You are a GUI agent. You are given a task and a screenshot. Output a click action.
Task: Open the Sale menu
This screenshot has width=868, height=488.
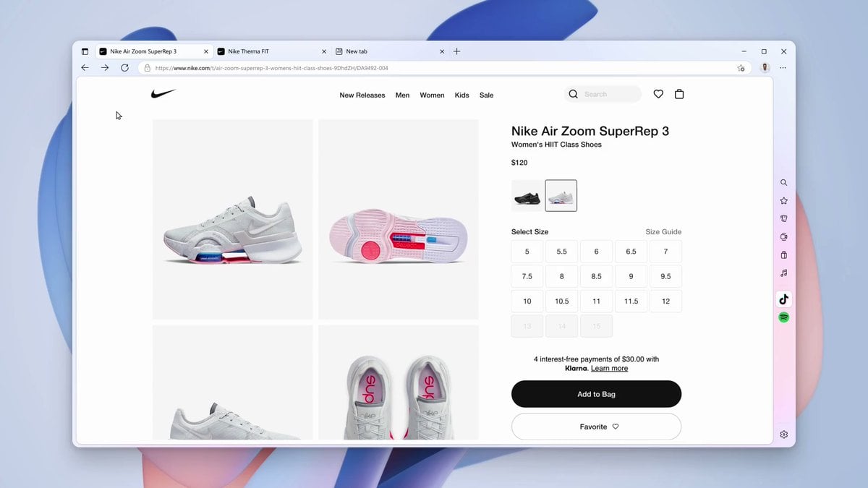tap(486, 95)
